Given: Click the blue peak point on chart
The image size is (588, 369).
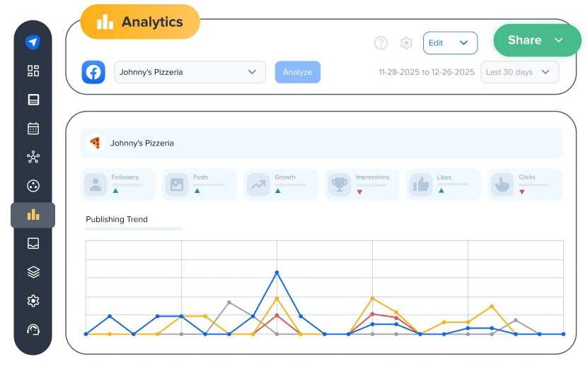Looking at the screenshot, I should [x=277, y=272].
